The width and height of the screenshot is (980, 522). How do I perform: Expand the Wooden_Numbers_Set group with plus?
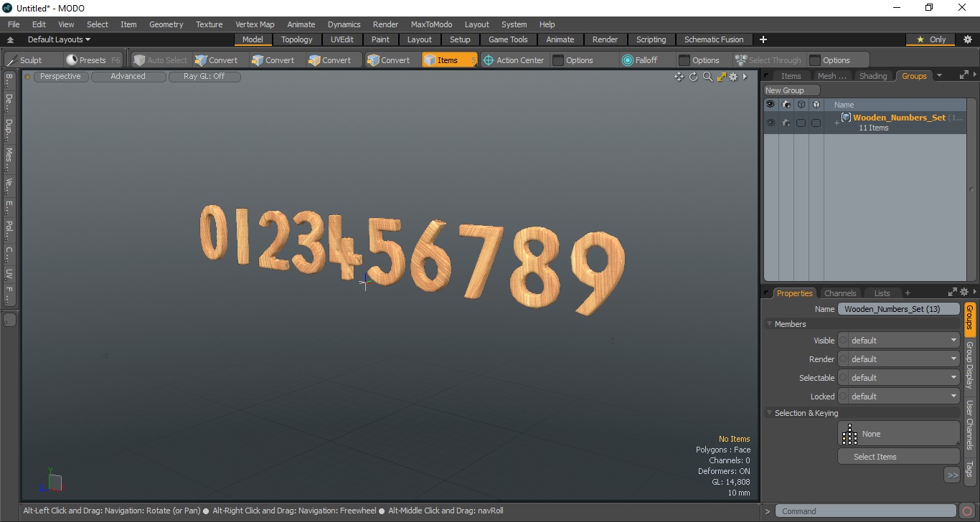(837, 123)
